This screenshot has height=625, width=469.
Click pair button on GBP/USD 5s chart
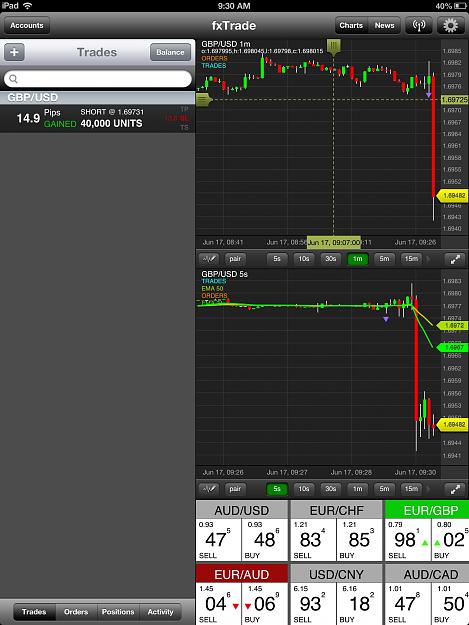coord(235,489)
